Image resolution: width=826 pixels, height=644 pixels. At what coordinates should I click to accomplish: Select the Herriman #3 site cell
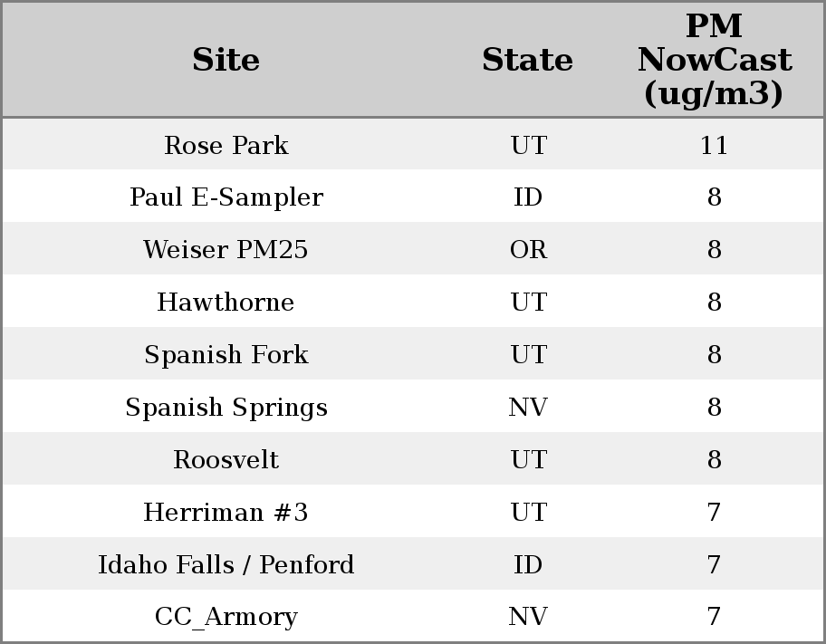(x=226, y=513)
